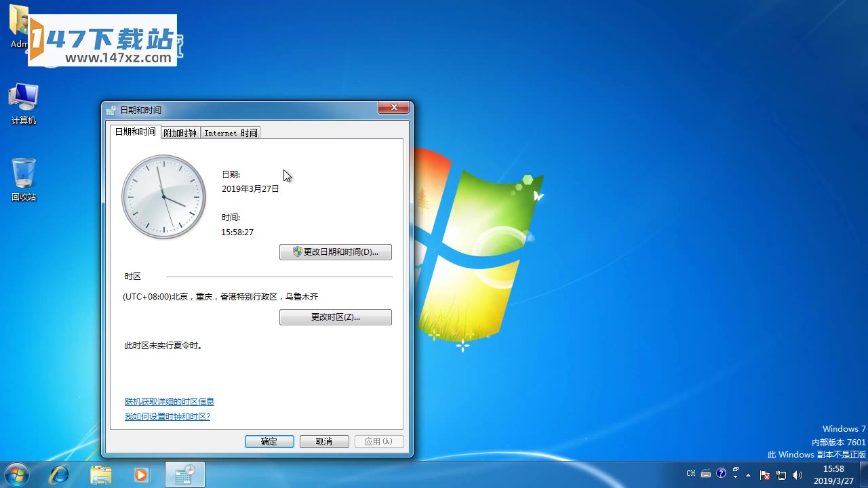This screenshot has width=868, height=488.
Task: Click the 应用(A) button
Action: pyautogui.click(x=379, y=442)
